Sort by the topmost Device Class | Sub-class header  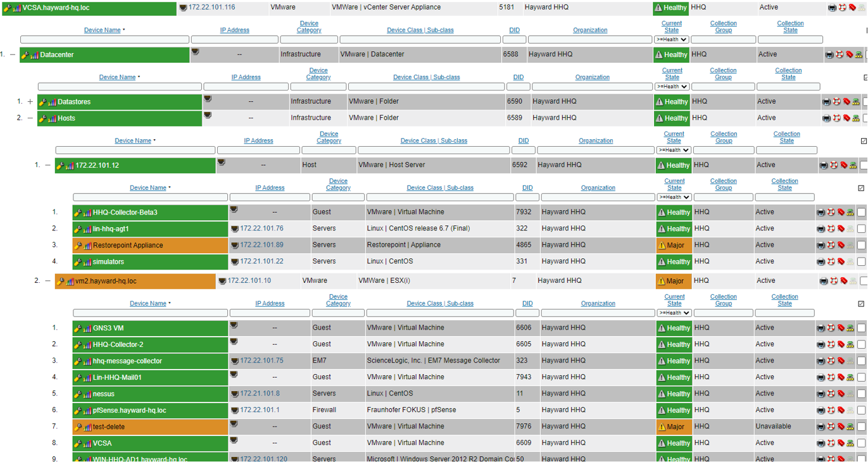[420, 30]
